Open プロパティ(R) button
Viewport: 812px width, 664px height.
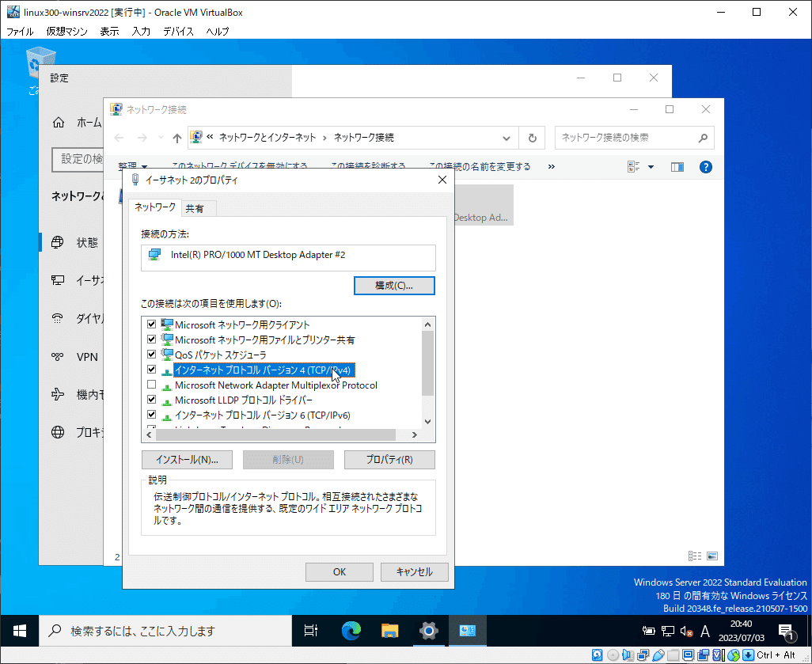(389, 459)
